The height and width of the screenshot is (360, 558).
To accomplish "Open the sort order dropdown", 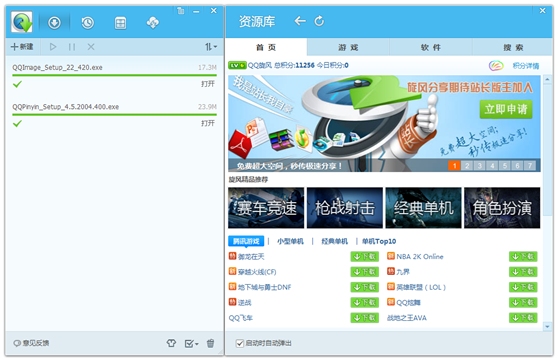I will tap(211, 47).
